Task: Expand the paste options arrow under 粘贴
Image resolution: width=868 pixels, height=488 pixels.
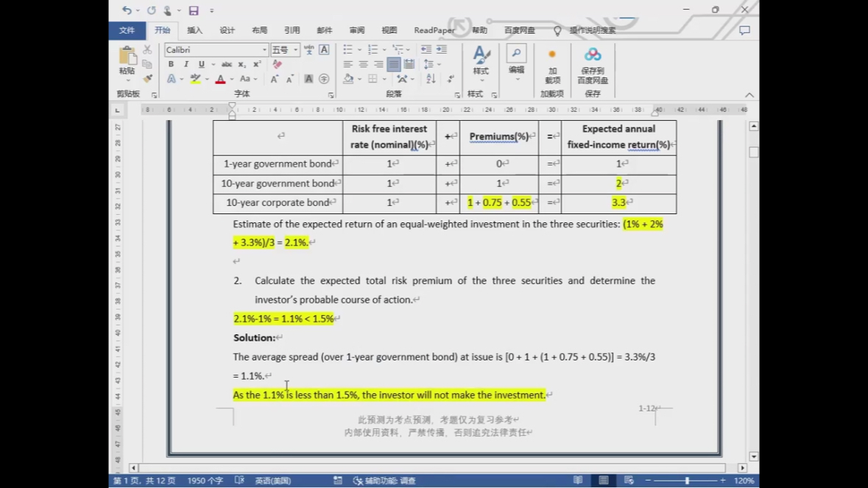Action: point(127,81)
